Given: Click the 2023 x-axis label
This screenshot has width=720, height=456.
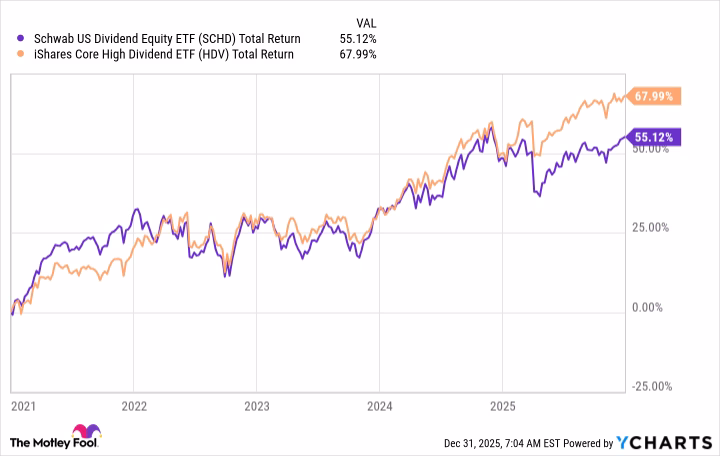Looking at the screenshot, I should click(256, 406).
